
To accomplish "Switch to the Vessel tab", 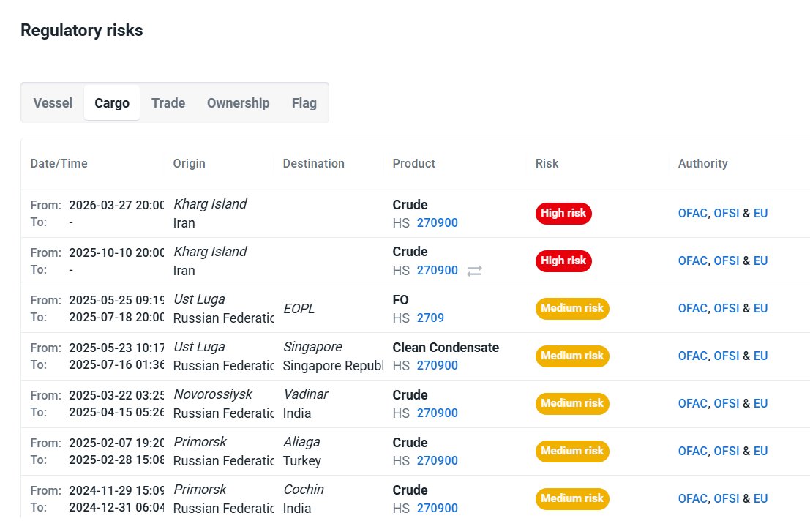I will pos(53,102).
